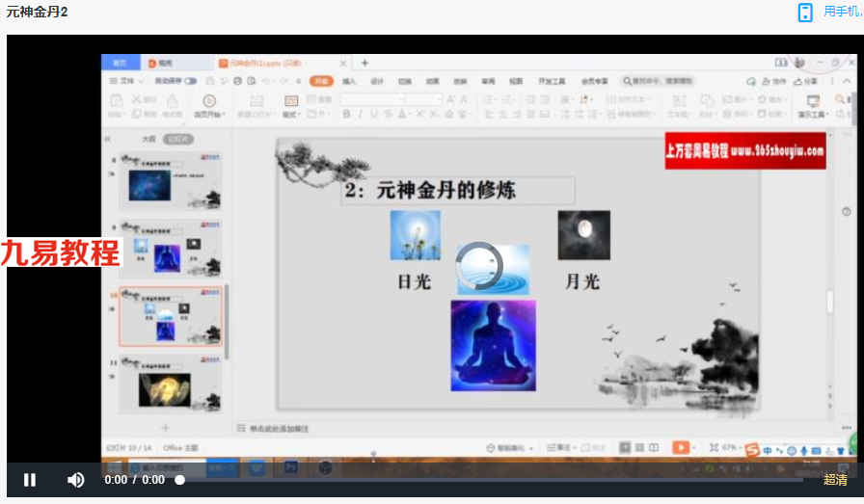Open the 智能美化 smart beautify menu
This screenshot has height=504, width=864.
point(510,448)
